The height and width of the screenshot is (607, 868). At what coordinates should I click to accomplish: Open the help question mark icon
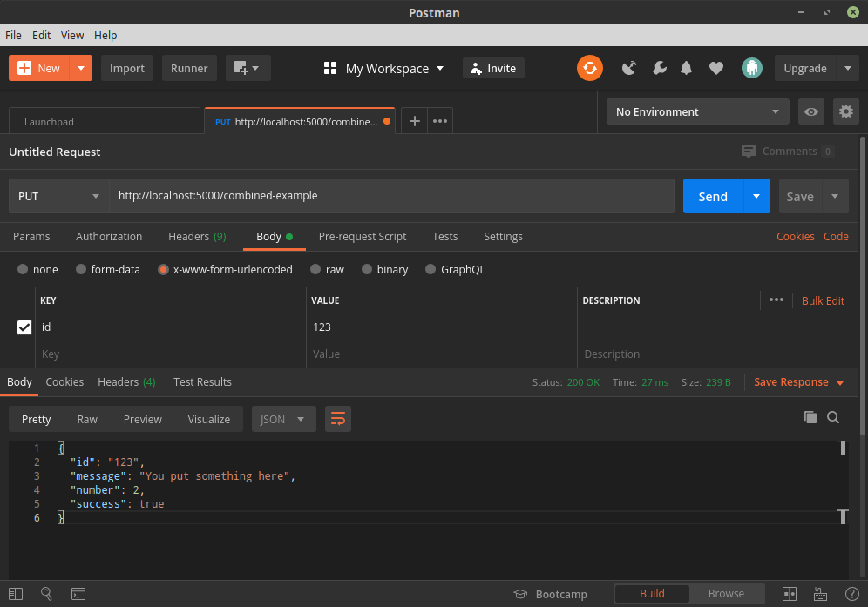click(852, 594)
